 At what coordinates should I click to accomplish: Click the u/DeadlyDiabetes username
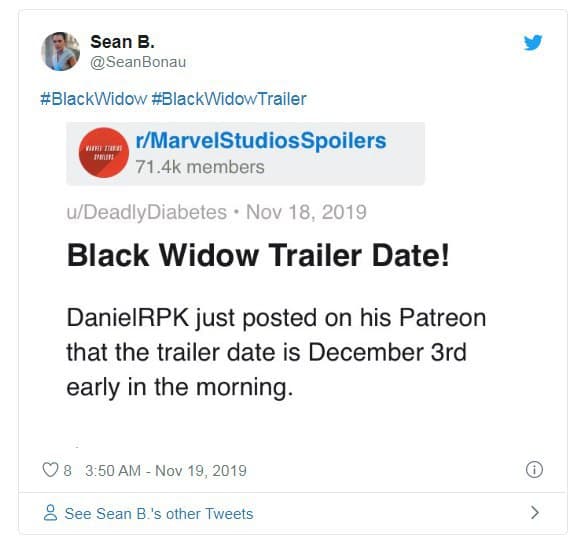pyautogui.click(x=147, y=212)
